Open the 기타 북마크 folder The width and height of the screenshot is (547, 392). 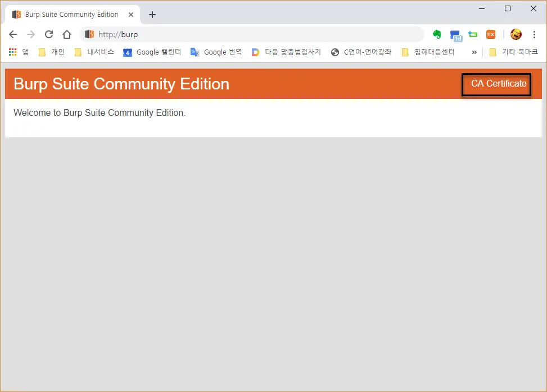[x=513, y=52]
